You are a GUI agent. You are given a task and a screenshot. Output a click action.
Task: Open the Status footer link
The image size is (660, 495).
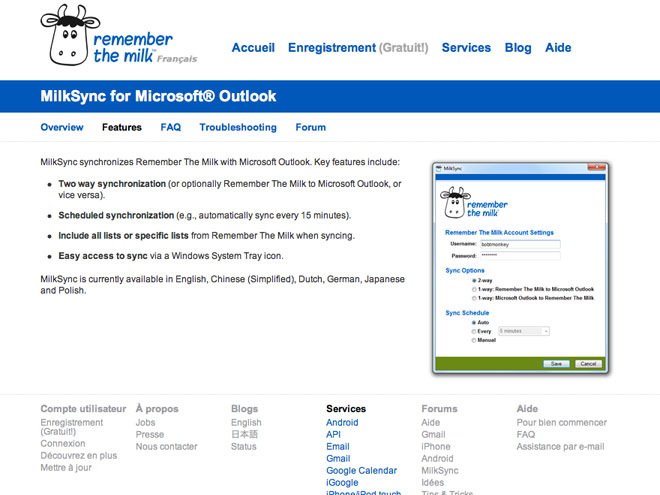(243, 447)
